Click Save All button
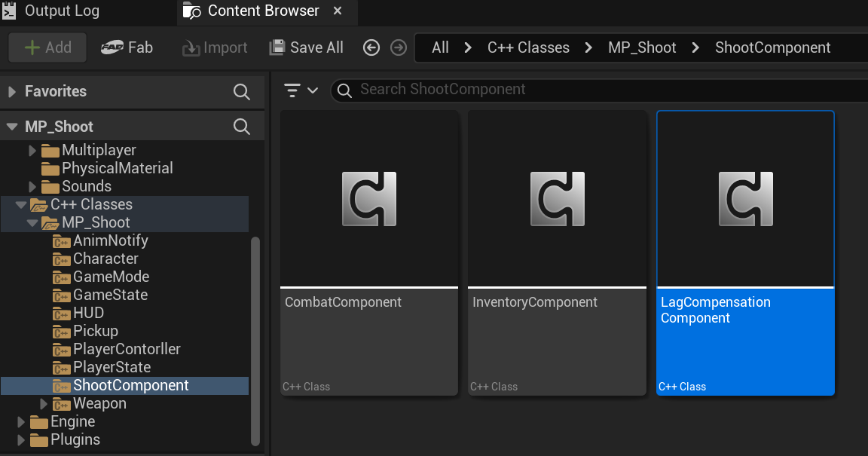The image size is (868, 456). click(x=306, y=47)
